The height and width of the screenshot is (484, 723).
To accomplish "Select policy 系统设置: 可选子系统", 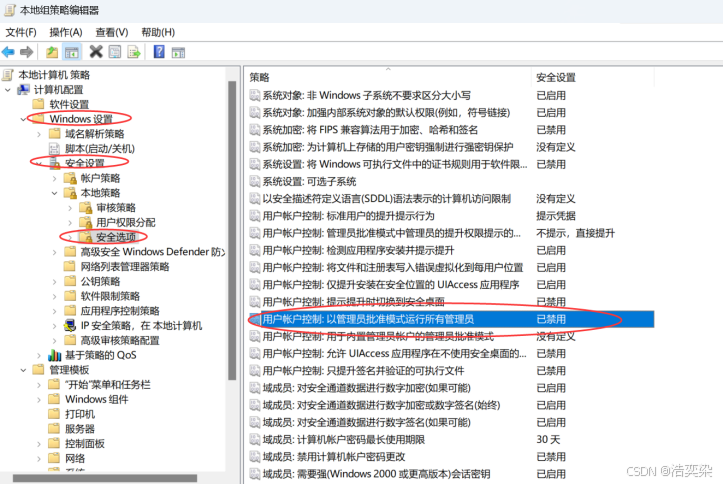I will click(309, 182).
